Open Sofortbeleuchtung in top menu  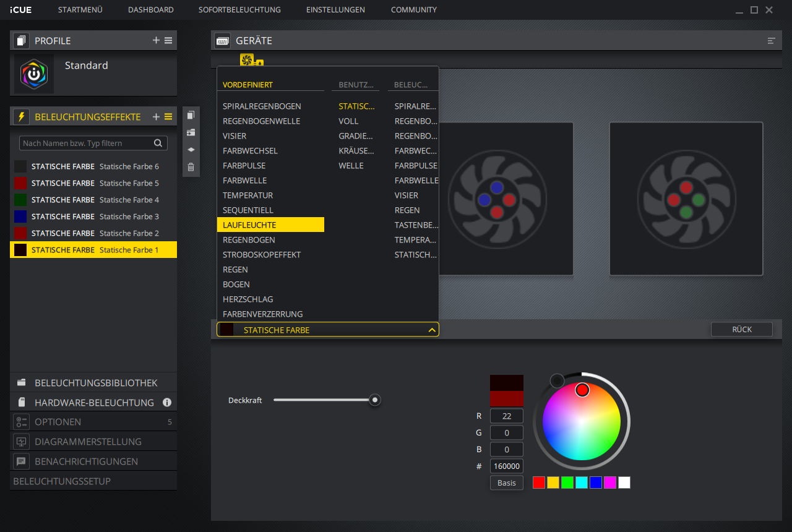pyautogui.click(x=239, y=10)
